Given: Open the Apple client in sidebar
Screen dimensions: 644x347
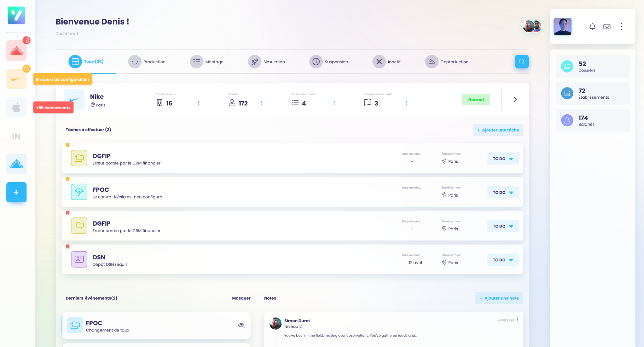Looking at the screenshot, I should (16, 107).
